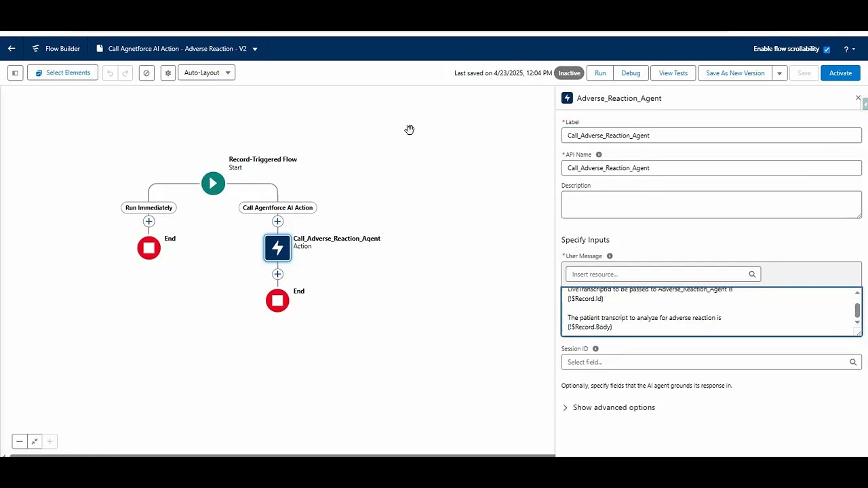This screenshot has height=488, width=868.
Task: Toggle the Enable flow scrollability checkbox
Action: point(827,49)
